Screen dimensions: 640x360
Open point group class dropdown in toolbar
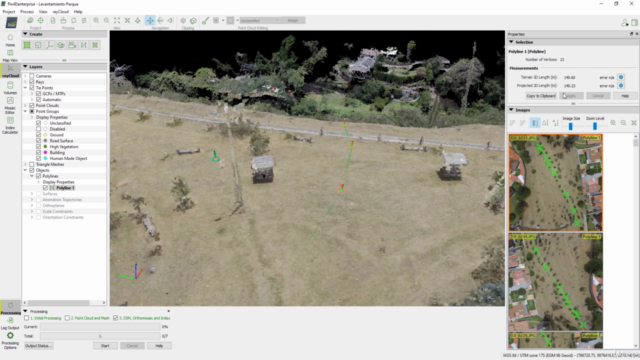[x=260, y=20]
